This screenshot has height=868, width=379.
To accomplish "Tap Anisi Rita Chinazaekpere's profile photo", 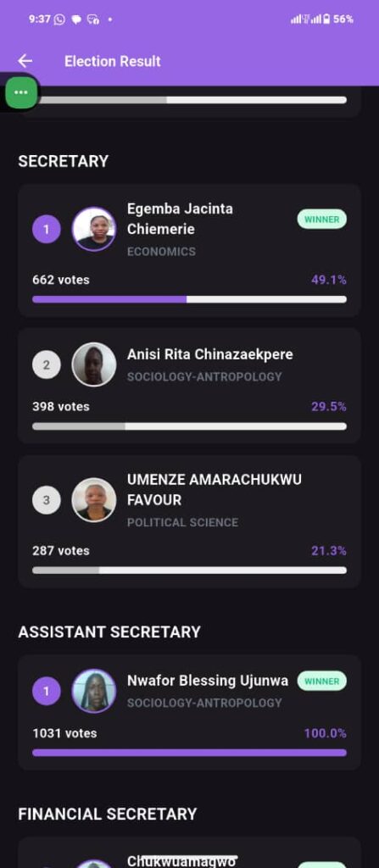I will (x=94, y=364).
